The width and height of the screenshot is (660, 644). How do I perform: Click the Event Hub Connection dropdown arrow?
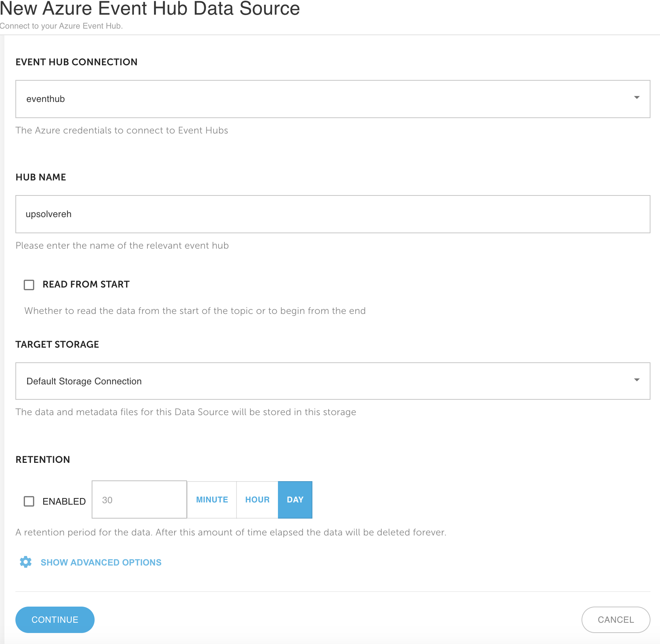637,98
